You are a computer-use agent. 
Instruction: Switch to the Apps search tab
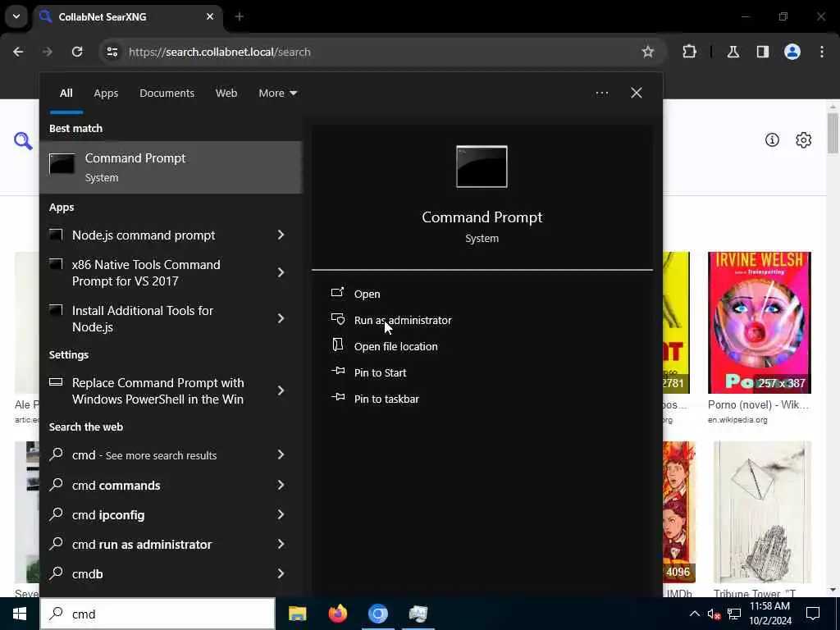click(106, 94)
